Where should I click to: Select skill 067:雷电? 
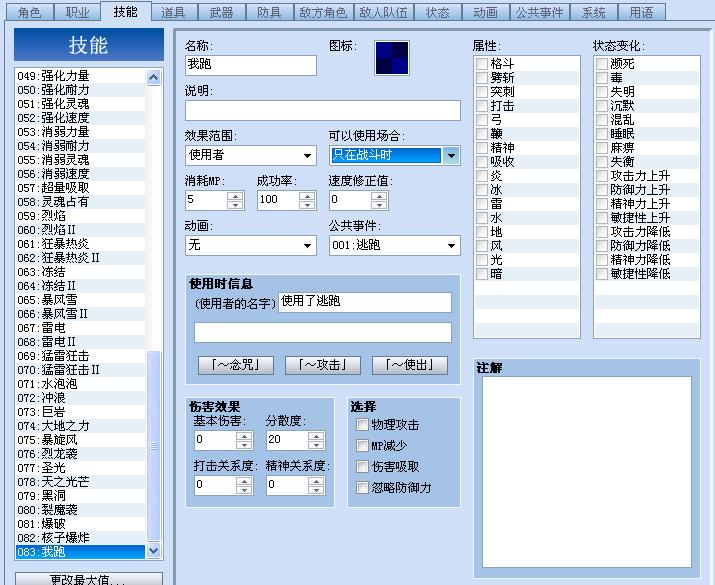point(80,328)
